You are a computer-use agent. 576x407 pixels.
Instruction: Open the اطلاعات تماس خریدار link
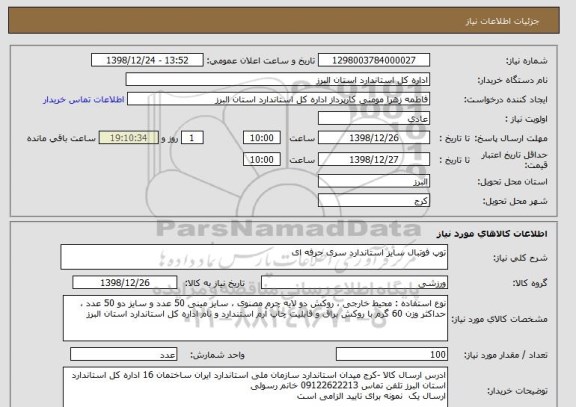84,100
